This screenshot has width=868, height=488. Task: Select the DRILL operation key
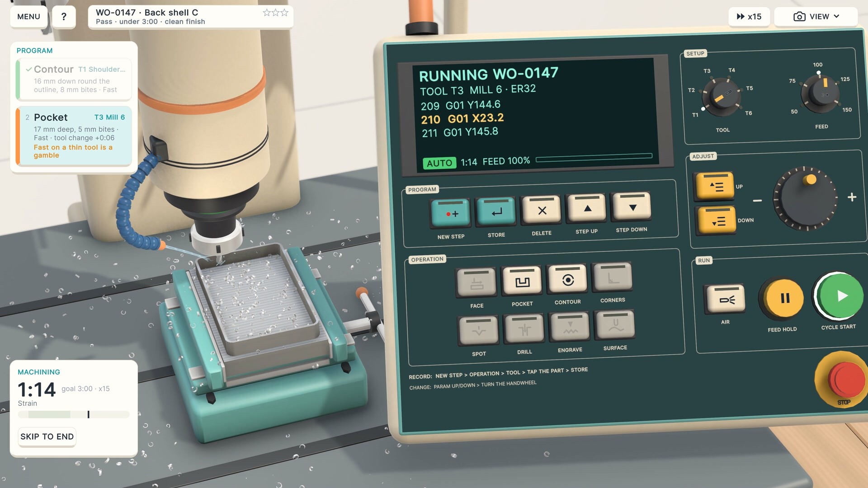coord(524,329)
